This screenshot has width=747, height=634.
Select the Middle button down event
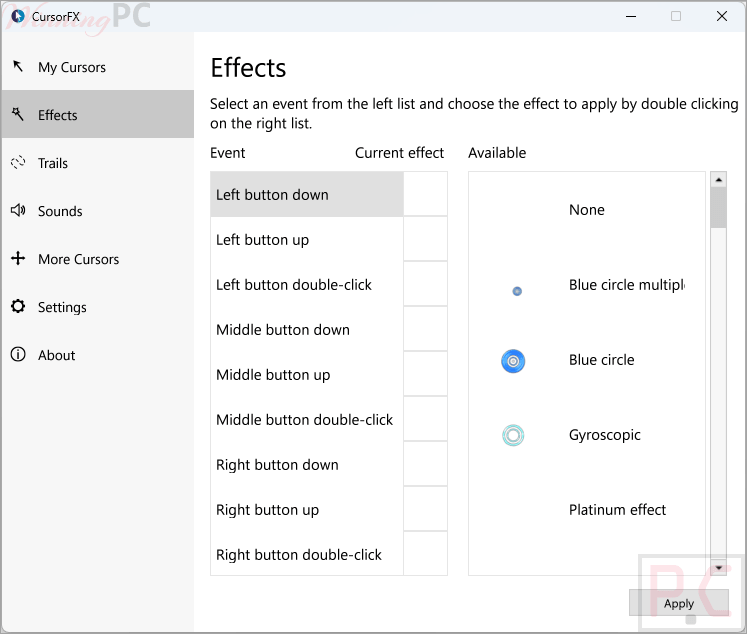tap(307, 329)
